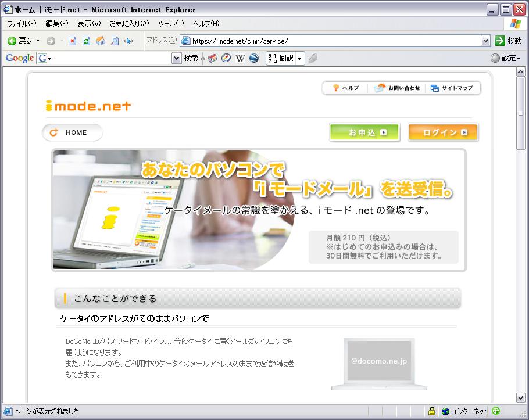Open the ツール(T) tools menu

(x=170, y=24)
